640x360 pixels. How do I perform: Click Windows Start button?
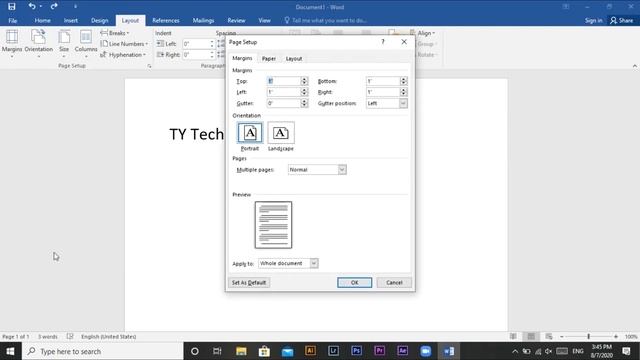point(10,351)
